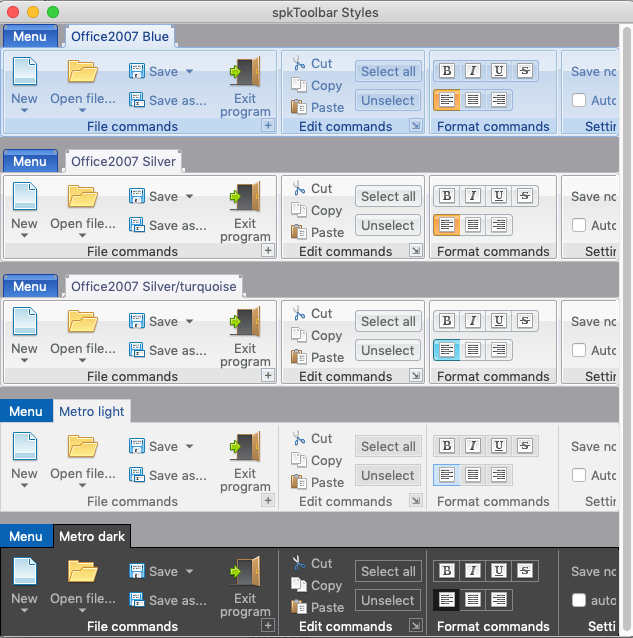
Task: Select align left in Office2007 Blue toolbar
Action: pyautogui.click(x=447, y=100)
